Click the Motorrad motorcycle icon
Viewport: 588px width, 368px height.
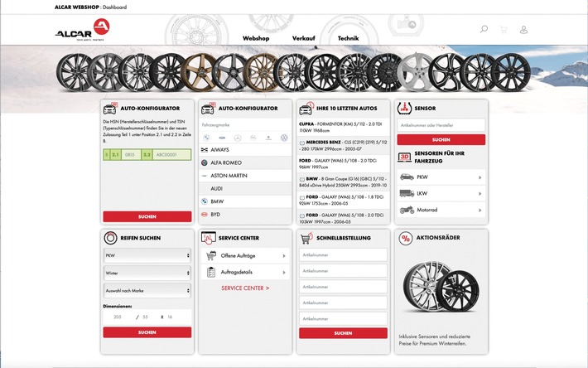coord(407,210)
